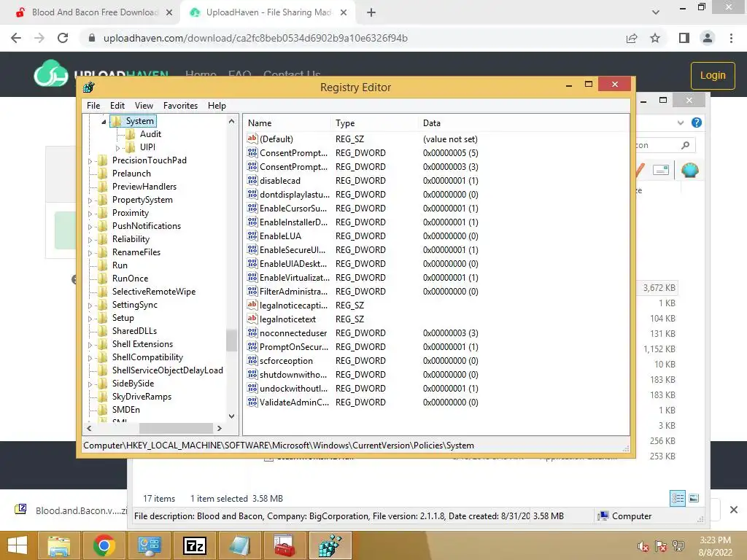Open the red toolbox app on taskbar
747x560 pixels.
285,545
